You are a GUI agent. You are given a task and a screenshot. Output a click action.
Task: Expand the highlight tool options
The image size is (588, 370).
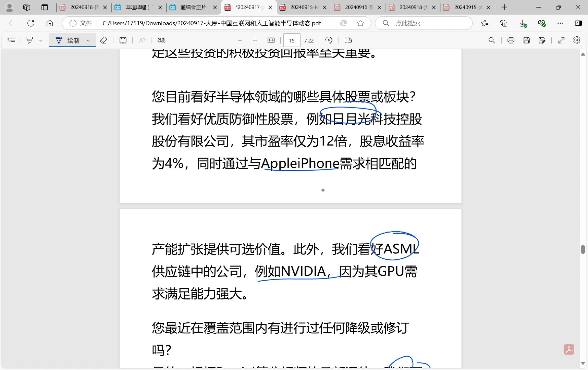click(x=41, y=40)
